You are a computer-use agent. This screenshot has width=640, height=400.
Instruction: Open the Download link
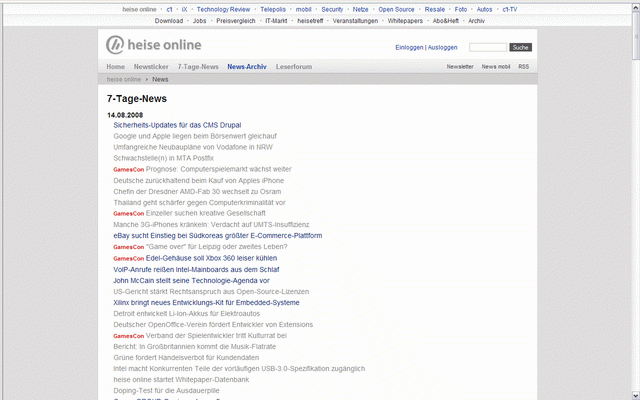[169, 21]
